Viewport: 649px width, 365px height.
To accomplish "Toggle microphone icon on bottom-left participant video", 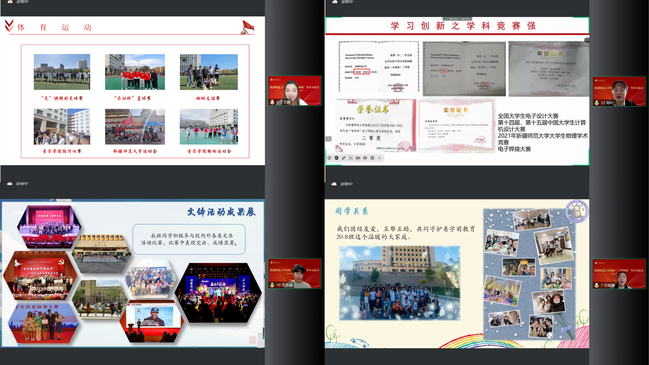I will tap(272, 285).
